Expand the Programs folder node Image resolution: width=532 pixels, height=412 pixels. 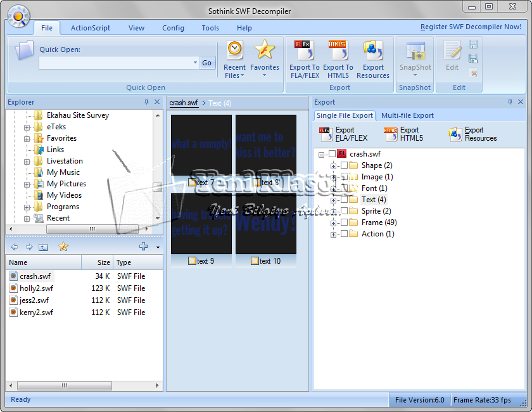(x=27, y=207)
